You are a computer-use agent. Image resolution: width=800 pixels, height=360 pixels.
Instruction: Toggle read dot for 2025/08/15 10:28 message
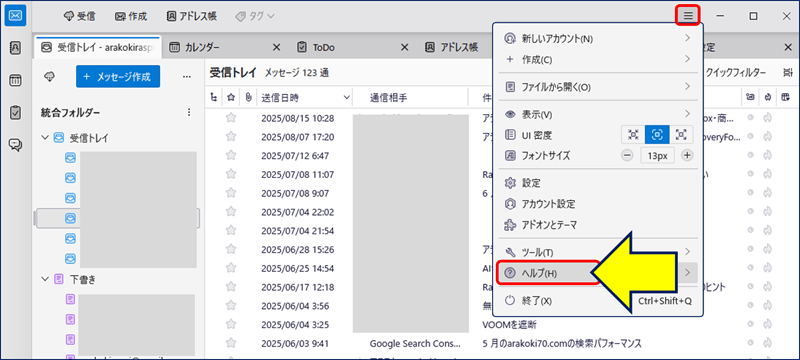tap(750, 118)
